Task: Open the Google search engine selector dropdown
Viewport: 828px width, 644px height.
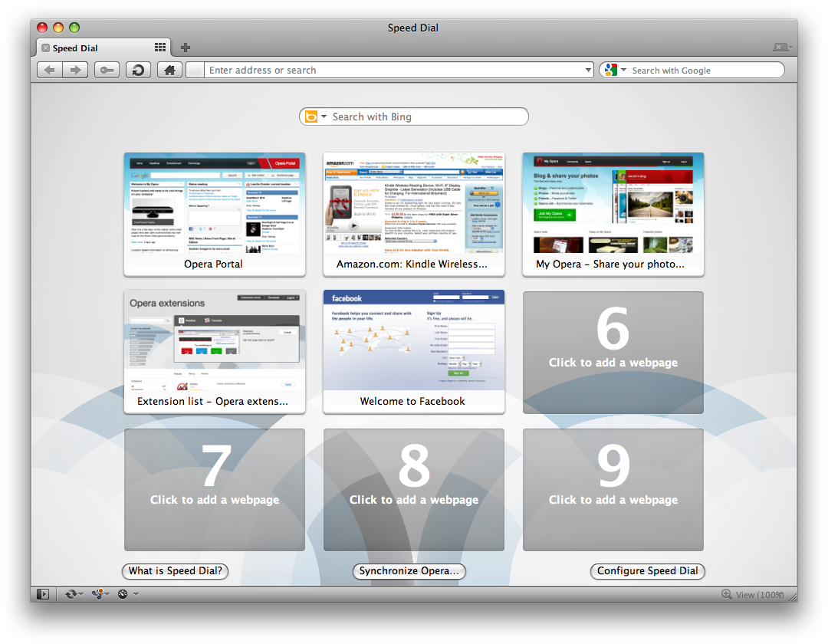Action: 614,71
